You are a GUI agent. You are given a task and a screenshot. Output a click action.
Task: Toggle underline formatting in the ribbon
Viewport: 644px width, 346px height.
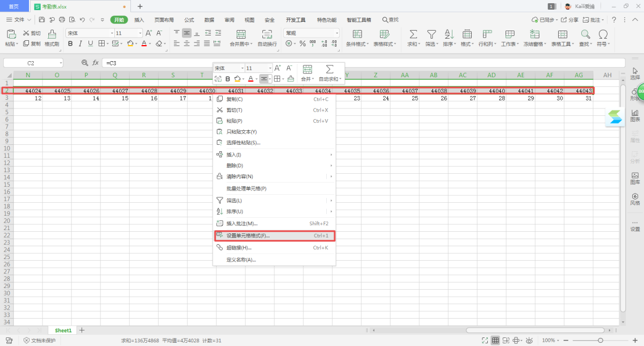pyautogui.click(x=90, y=43)
